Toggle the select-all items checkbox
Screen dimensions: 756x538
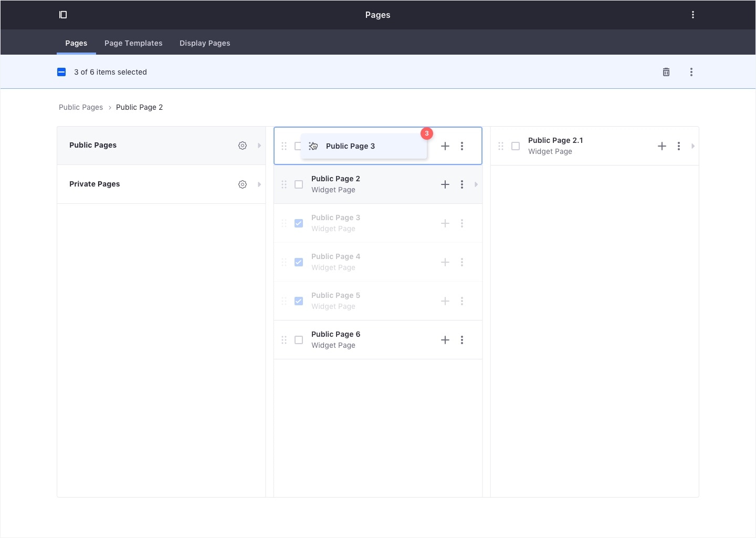pos(61,72)
